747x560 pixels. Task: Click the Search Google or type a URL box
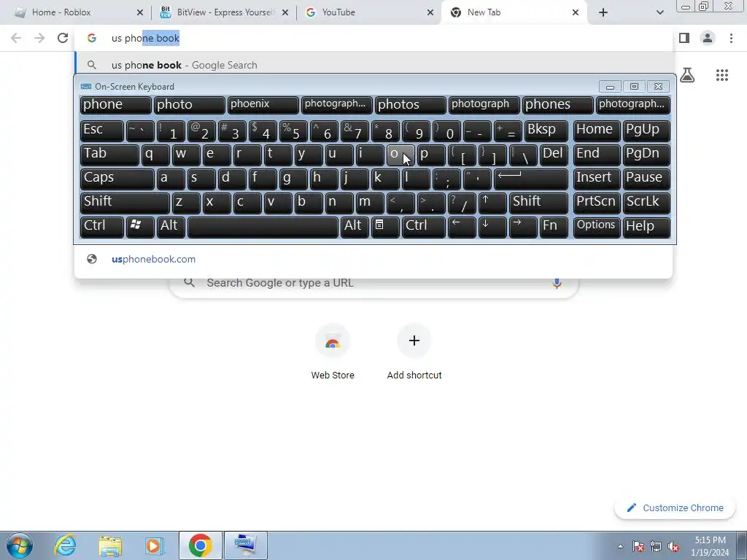pos(373,283)
